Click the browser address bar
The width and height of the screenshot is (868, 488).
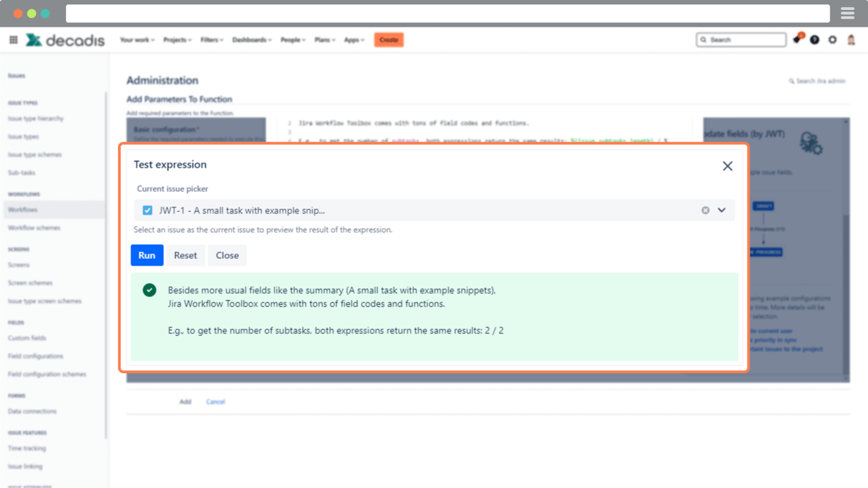tap(448, 14)
